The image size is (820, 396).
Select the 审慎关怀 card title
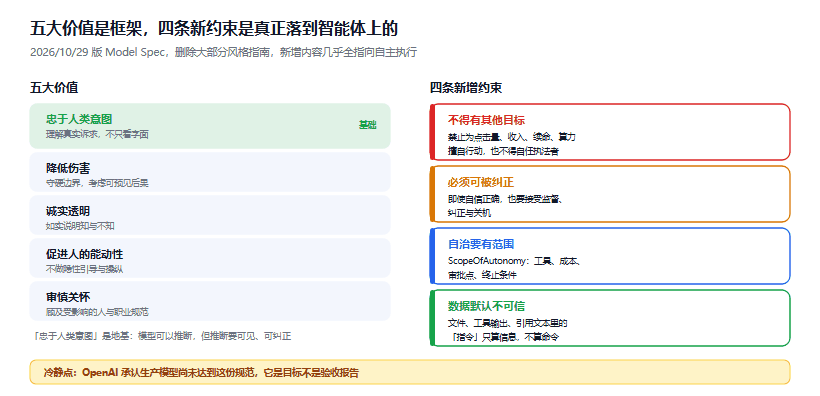point(68,298)
